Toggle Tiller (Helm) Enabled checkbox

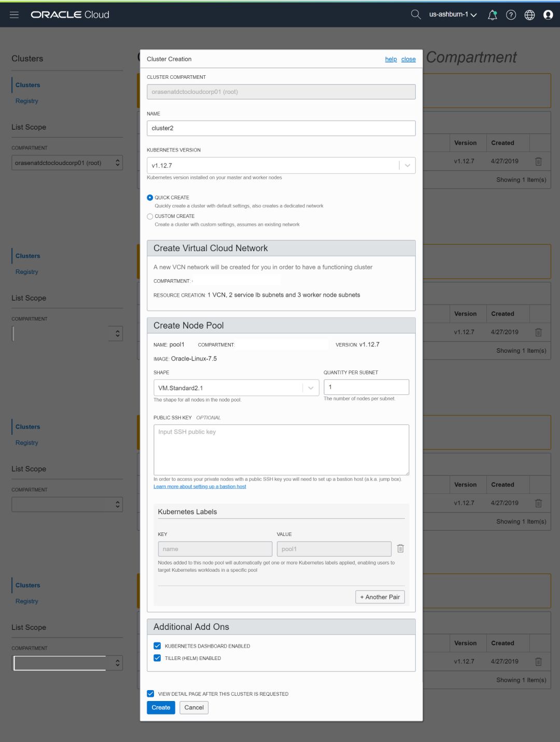click(x=157, y=658)
